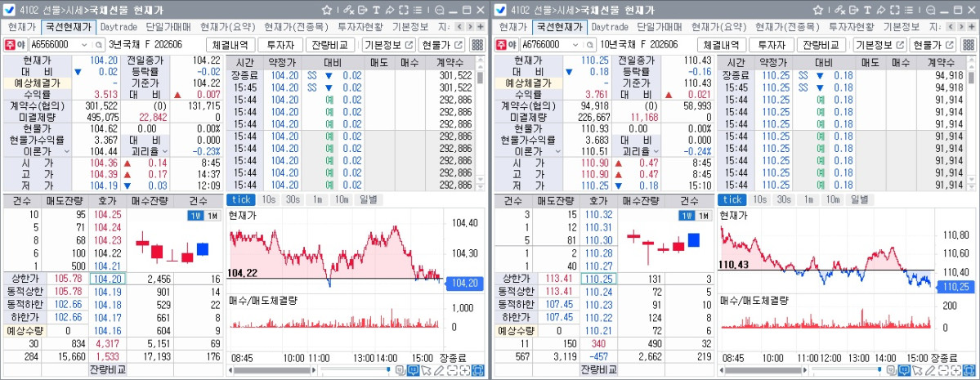Viewport: 980px width, 380px height.
Task: Click the chat bubble icon in right window title bar
Action: point(931,10)
